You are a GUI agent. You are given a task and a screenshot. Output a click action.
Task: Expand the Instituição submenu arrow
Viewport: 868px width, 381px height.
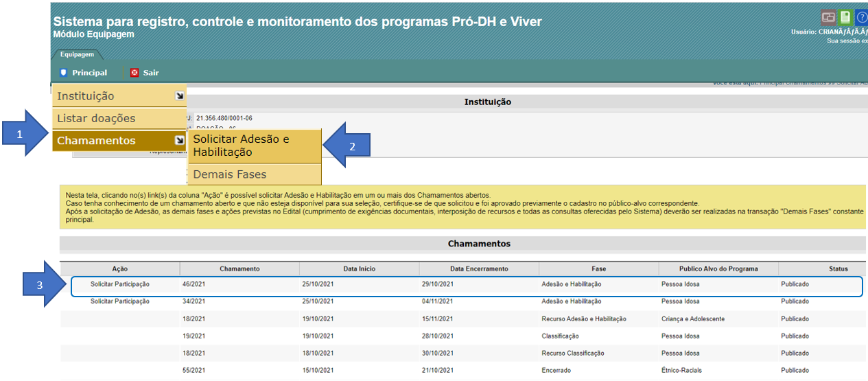[x=179, y=96]
